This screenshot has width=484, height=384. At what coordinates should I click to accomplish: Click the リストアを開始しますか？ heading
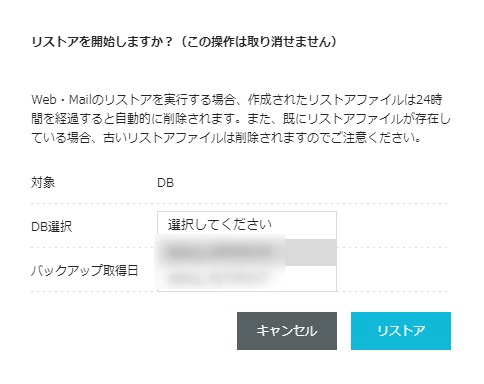pos(102,42)
